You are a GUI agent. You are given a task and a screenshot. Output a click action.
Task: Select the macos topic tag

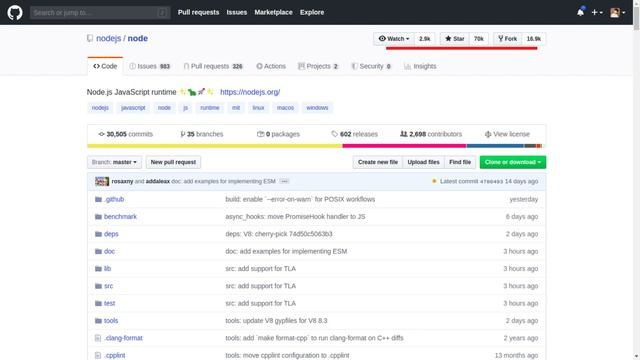click(285, 108)
